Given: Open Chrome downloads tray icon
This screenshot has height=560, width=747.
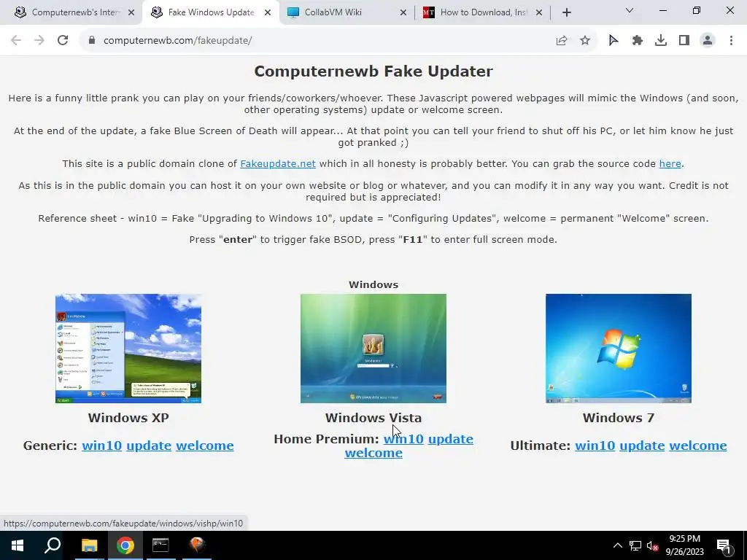Looking at the screenshot, I should pos(661,41).
